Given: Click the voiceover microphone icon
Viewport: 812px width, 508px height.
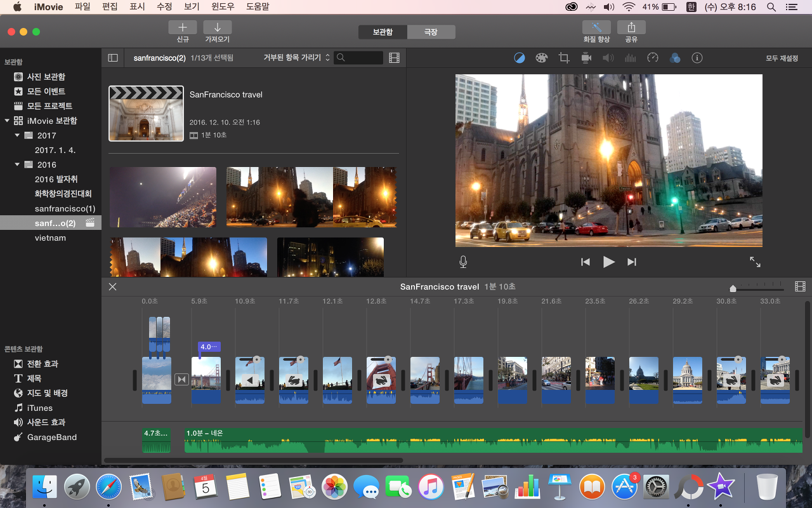Looking at the screenshot, I should [464, 262].
